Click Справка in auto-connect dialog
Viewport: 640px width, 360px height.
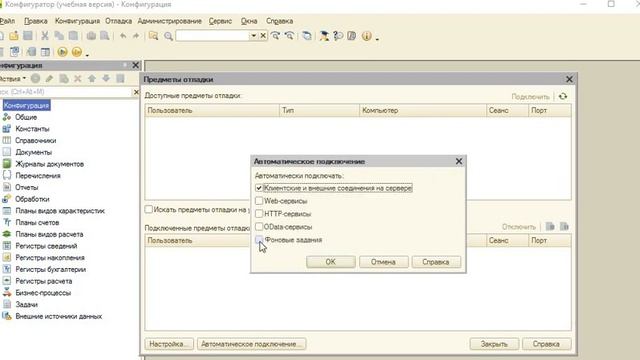coord(436,262)
